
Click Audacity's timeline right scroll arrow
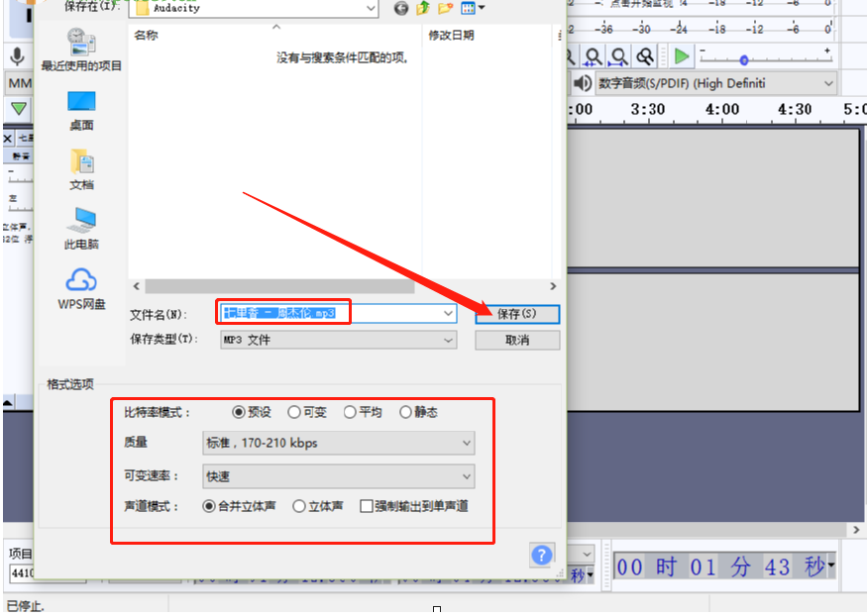[x=856, y=530]
